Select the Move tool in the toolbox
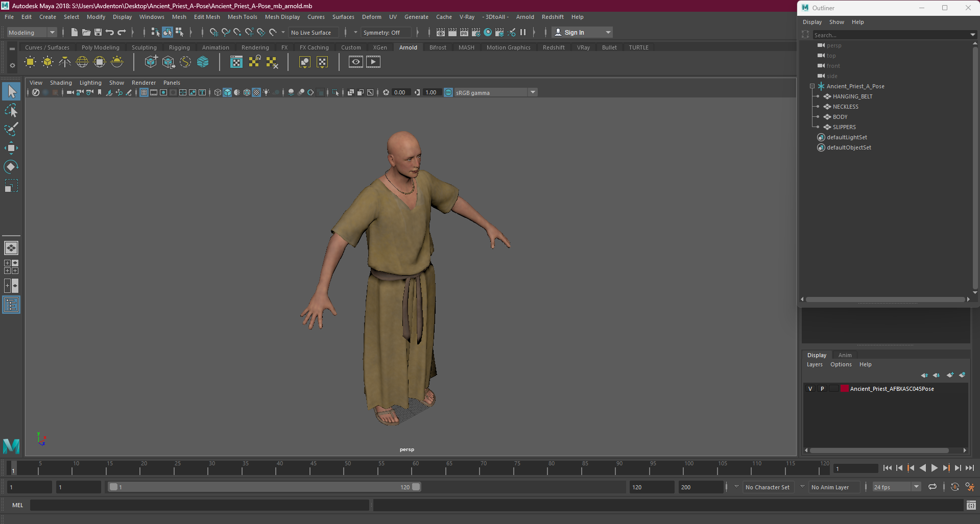980x524 pixels. click(11, 148)
